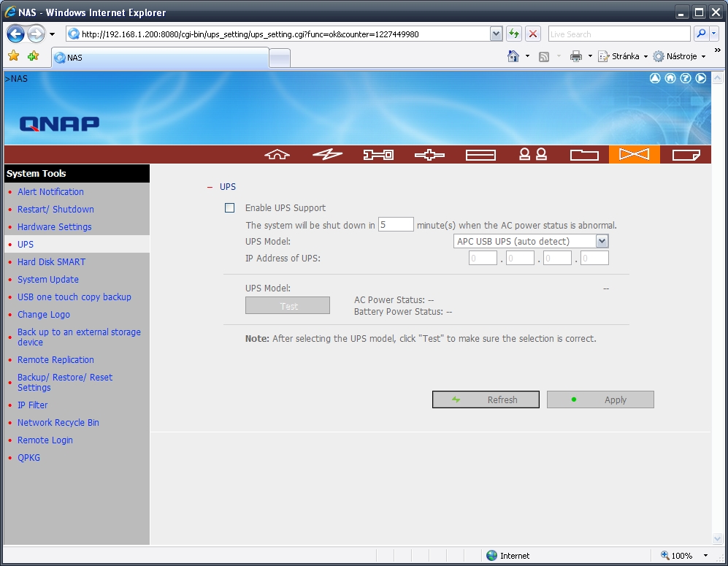Open Device Configuration disk icon

pyautogui.click(x=480, y=155)
